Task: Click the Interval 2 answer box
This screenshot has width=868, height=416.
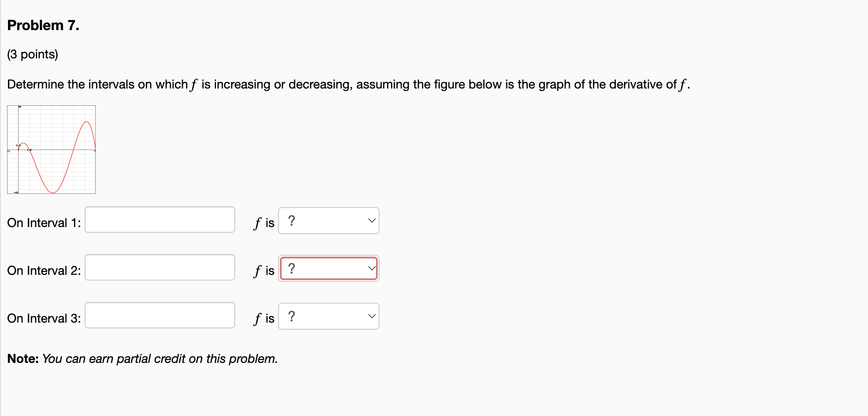Action: pyautogui.click(x=159, y=267)
